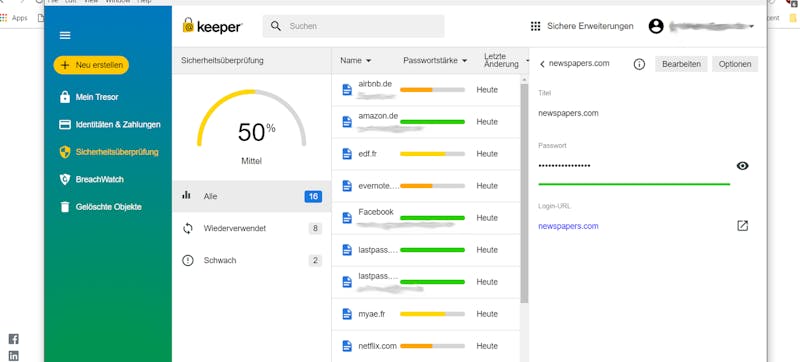Select the myae.fr record name
Viewport: 800px width, 362px height.
[371, 314]
